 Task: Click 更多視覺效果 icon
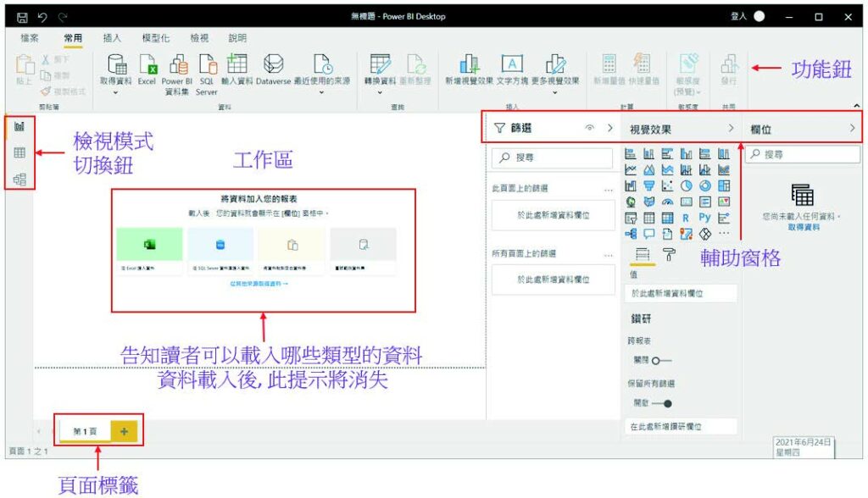[x=555, y=64]
